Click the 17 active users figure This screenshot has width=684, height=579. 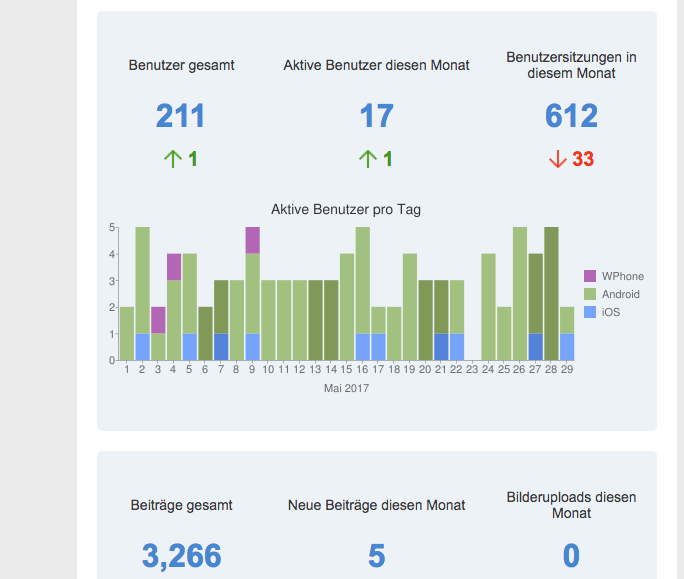[376, 116]
